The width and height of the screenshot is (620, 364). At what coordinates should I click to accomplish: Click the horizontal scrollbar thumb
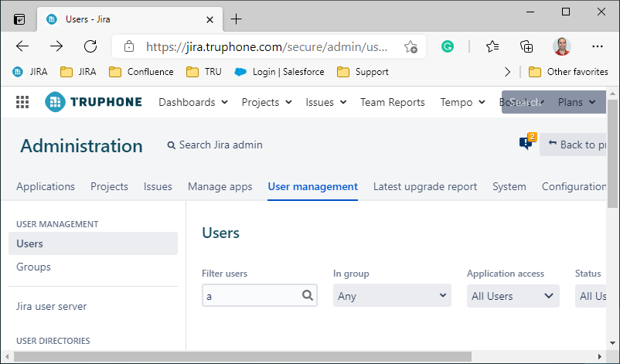click(x=243, y=356)
